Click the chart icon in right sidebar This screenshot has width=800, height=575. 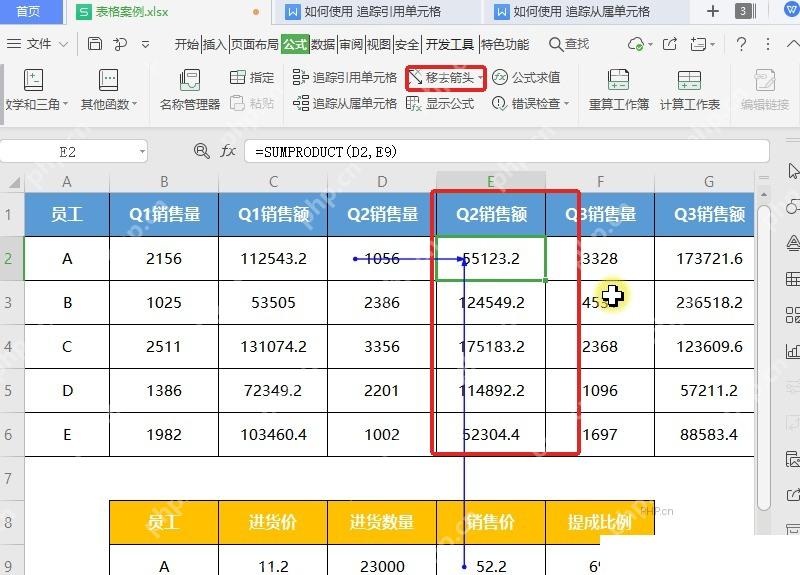[793, 351]
